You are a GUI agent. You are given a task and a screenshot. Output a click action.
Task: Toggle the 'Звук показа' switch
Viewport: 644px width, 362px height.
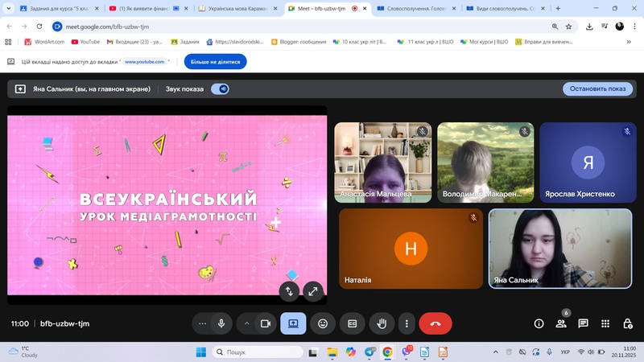220,89
